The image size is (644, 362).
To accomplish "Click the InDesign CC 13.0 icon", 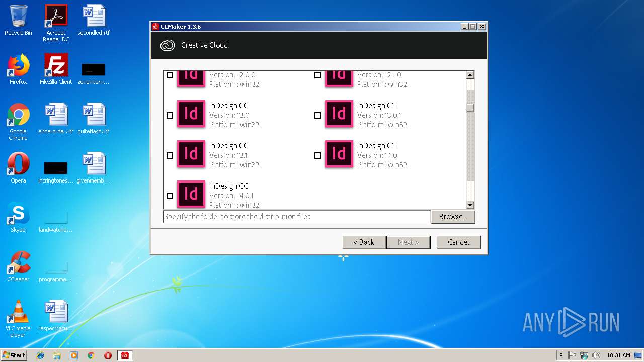I will (x=191, y=114).
